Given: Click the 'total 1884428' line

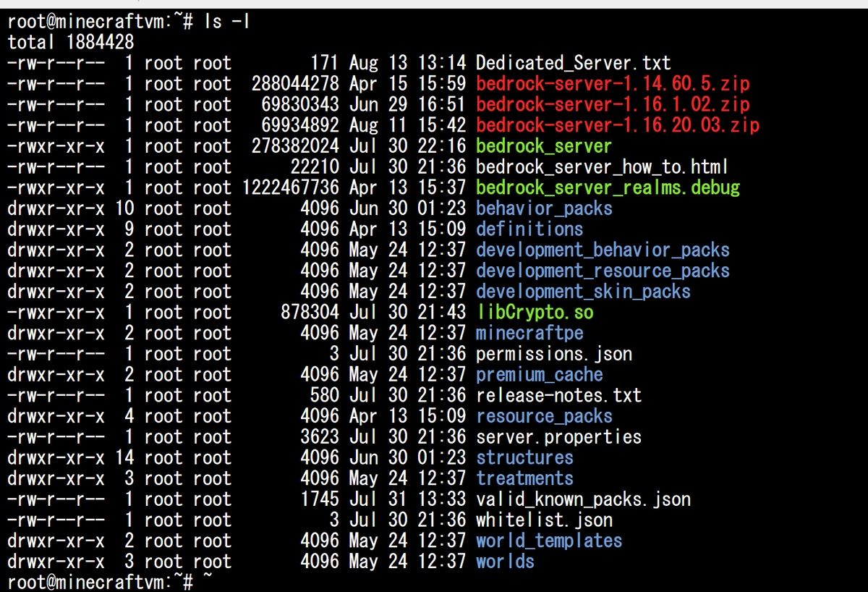Looking at the screenshot, I should coord(71,43).
